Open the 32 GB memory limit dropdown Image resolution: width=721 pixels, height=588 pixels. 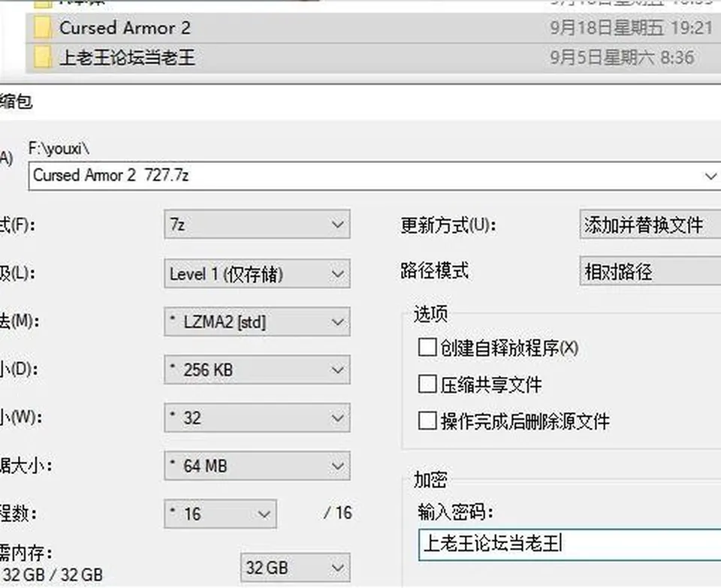pyautogui.click(x=295, y=568)
